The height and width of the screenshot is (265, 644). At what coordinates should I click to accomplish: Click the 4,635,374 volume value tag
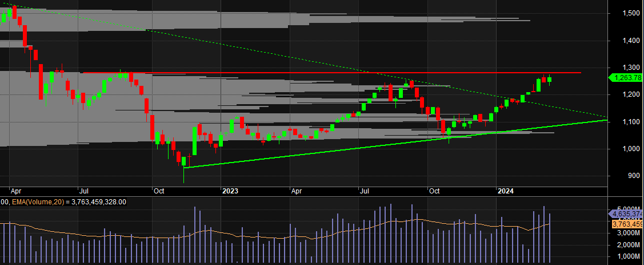click(x=627, y=214)
